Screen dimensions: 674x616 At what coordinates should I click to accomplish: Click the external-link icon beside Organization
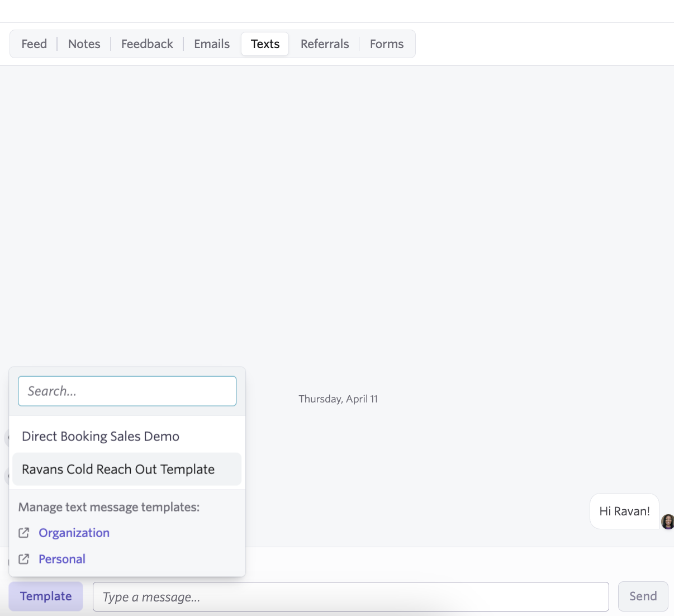pos(24,533)
